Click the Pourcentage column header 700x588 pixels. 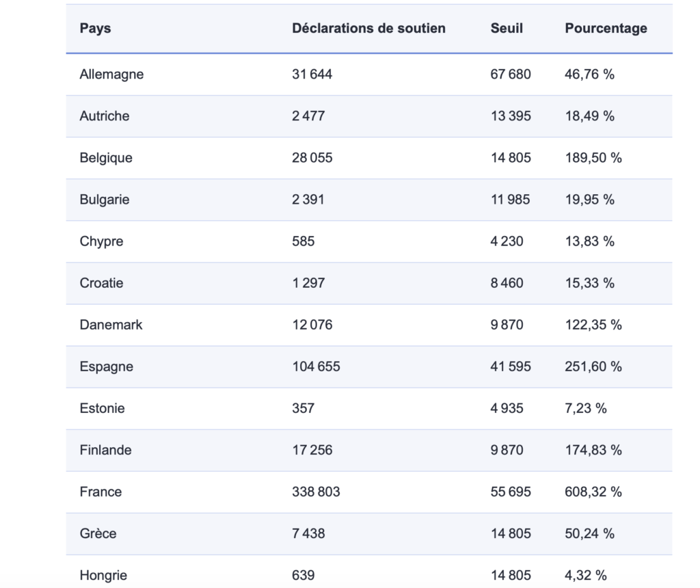(x=606, y=28)
